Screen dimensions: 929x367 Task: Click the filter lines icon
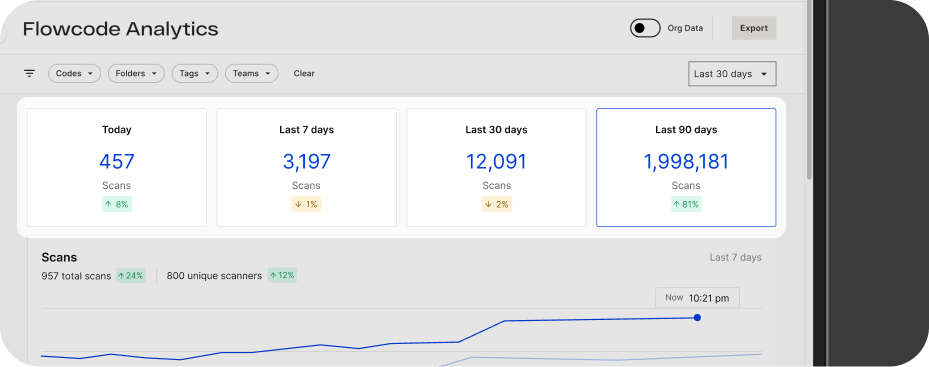coord(30,74)
